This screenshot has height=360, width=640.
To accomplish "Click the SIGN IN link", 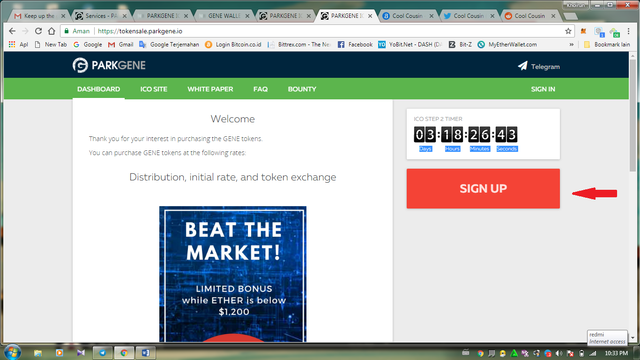I will point(543,89).
